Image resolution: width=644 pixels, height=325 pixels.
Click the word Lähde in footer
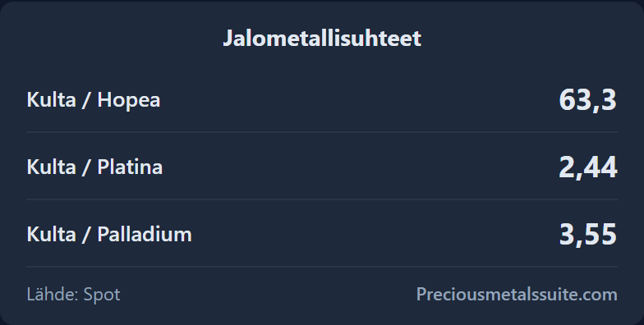(x=53, y=294)
